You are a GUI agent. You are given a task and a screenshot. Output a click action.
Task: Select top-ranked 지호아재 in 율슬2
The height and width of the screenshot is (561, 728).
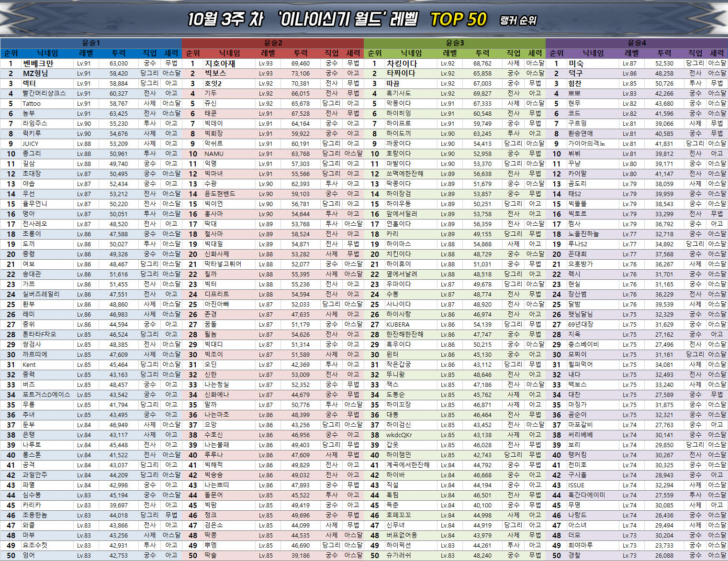pyautogui.click(x=220, y=64)
